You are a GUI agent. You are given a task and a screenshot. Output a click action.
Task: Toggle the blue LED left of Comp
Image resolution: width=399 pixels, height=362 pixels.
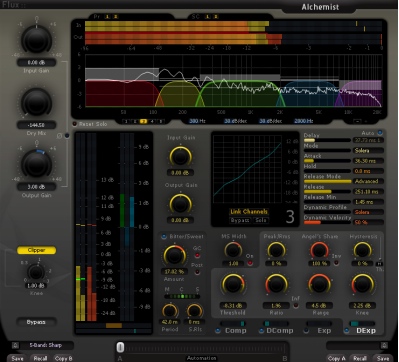(218, 331)
